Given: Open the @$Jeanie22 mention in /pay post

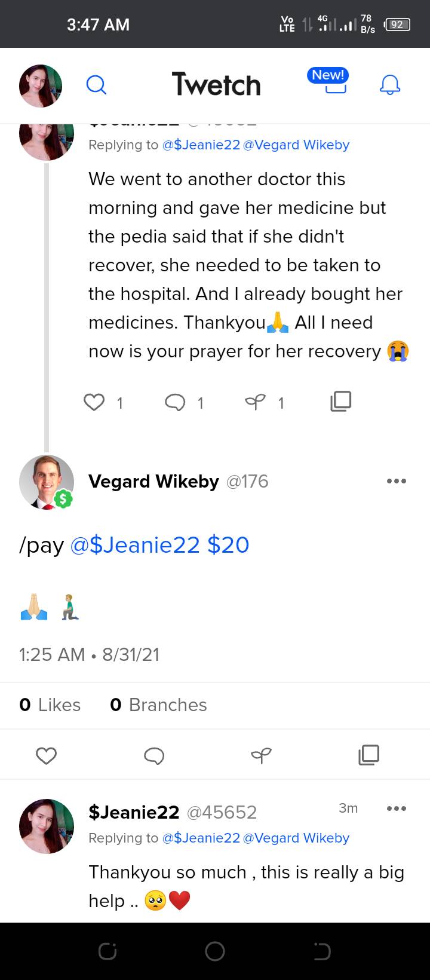Looking at the screenshot, I should (135, 545).
